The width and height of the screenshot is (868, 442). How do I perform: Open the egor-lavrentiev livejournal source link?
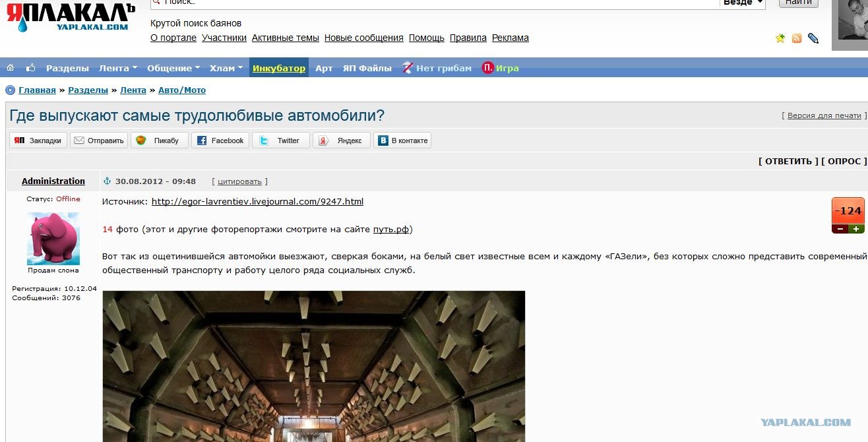pos(257,201)
